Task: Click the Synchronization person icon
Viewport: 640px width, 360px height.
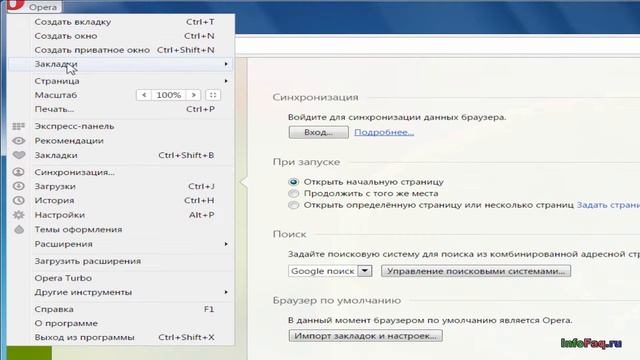Action: pyautogui.click(x=18, y=172)
